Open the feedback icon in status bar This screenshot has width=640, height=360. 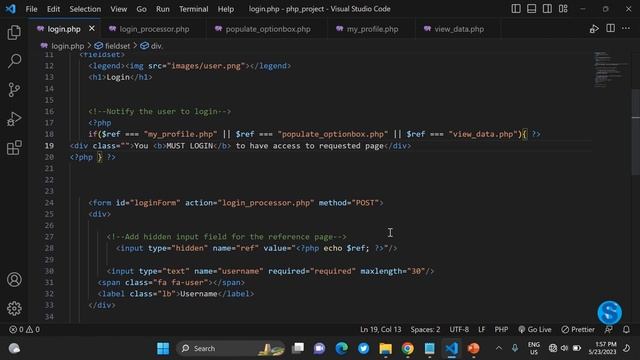pos(609,329)
